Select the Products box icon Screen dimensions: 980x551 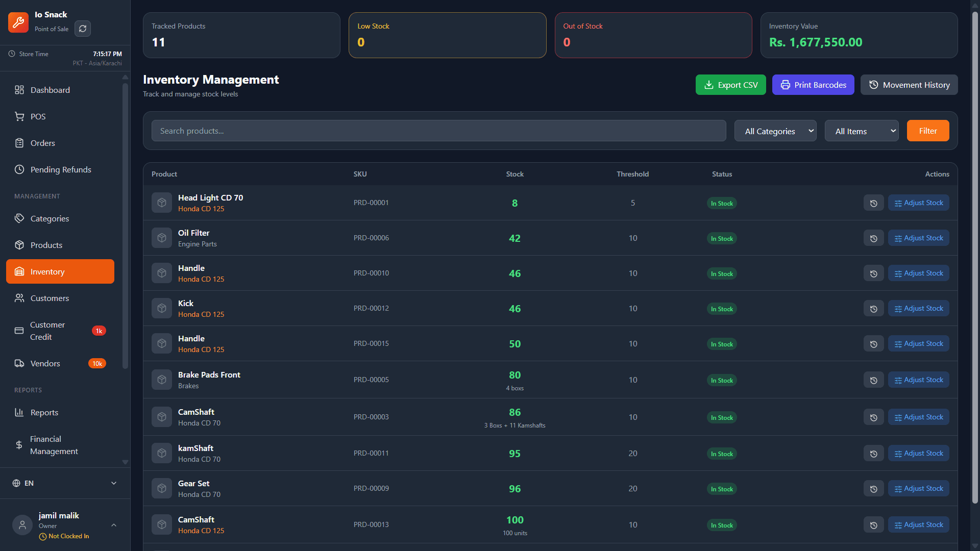19,245
